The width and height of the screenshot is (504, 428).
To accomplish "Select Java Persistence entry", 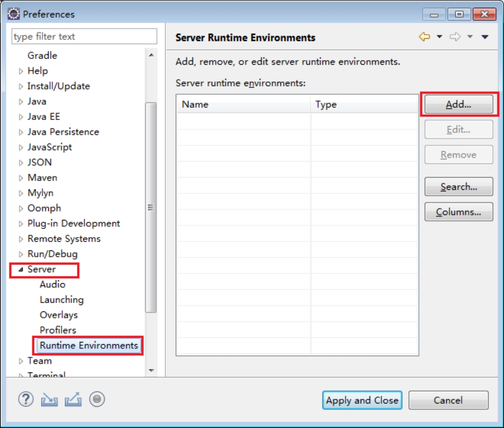I will [63, 132].
